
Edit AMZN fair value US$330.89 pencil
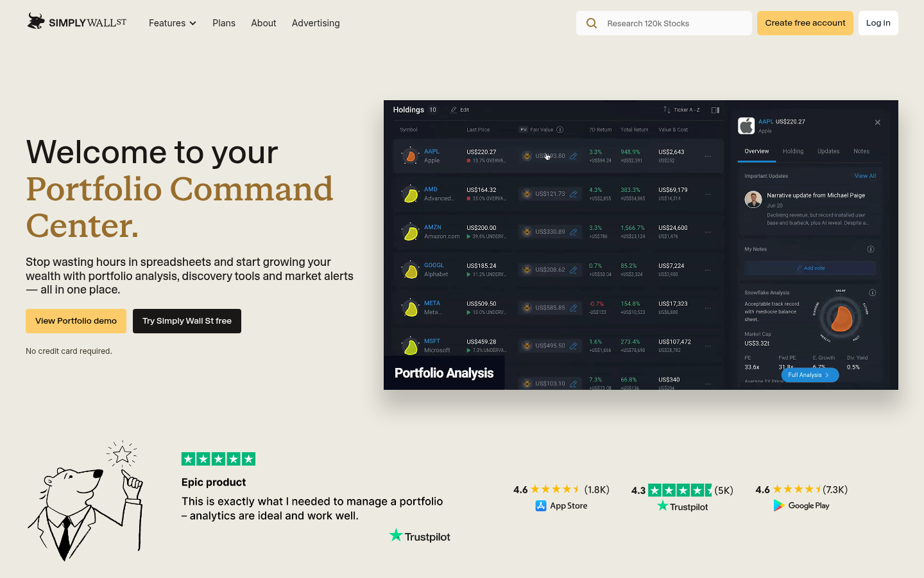[574, 232]
